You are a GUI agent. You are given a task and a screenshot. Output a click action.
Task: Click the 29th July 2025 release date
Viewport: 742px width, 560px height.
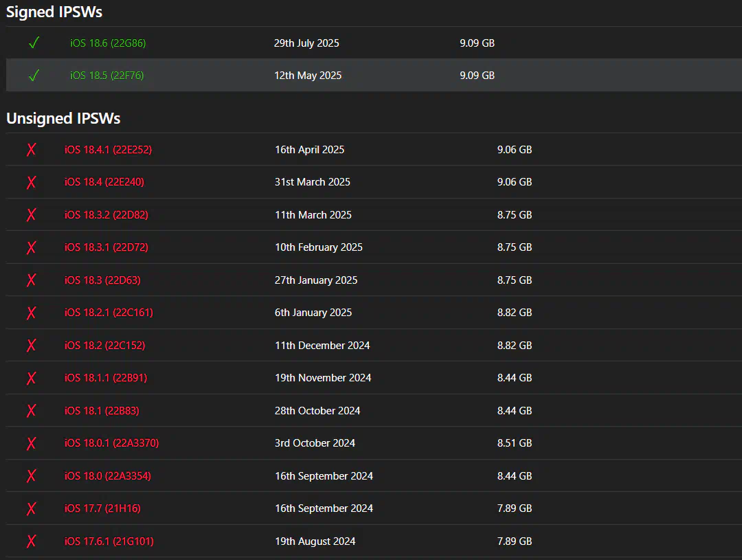coord(306,43)
